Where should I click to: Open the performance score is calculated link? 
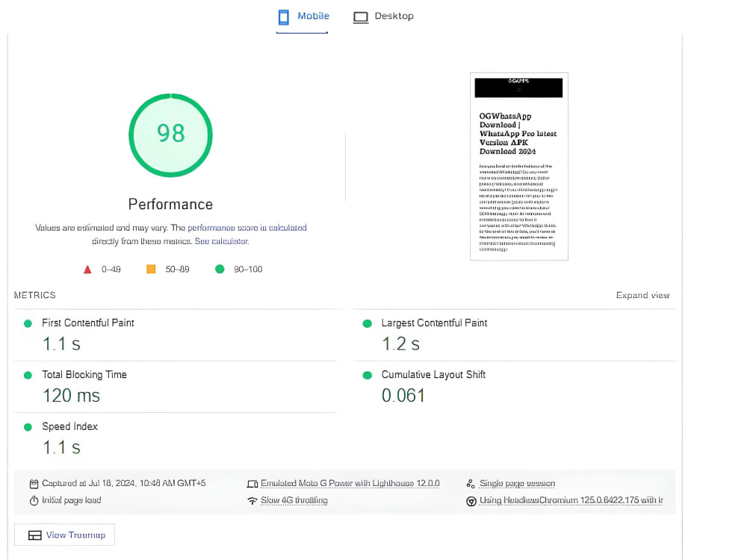pyautogui.click(x=247, y=228)
